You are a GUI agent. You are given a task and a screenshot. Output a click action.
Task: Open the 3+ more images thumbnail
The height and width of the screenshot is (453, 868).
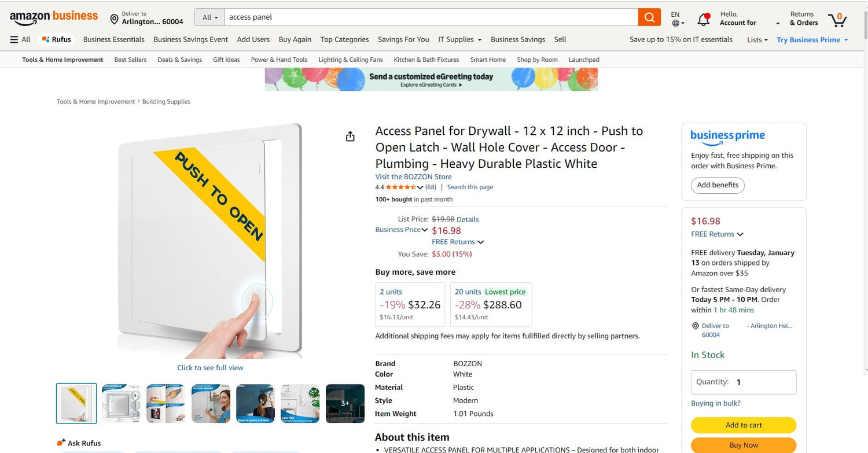[x=345, y=403]
